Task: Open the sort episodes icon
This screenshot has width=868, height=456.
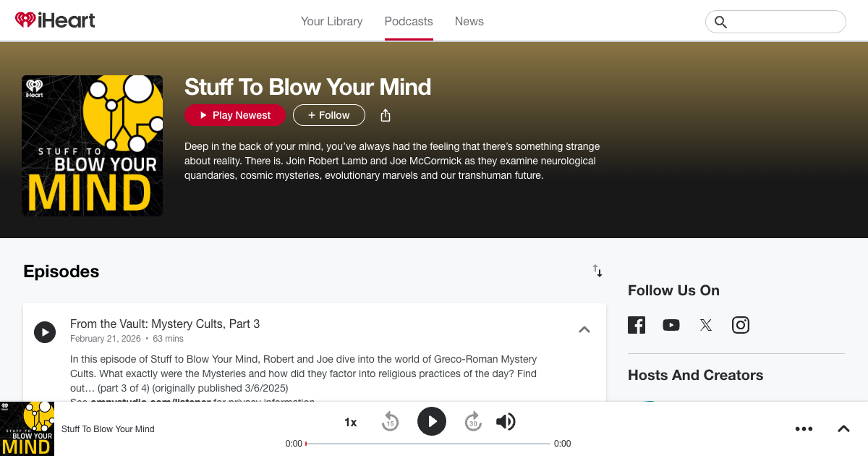Action: (597, 271)
